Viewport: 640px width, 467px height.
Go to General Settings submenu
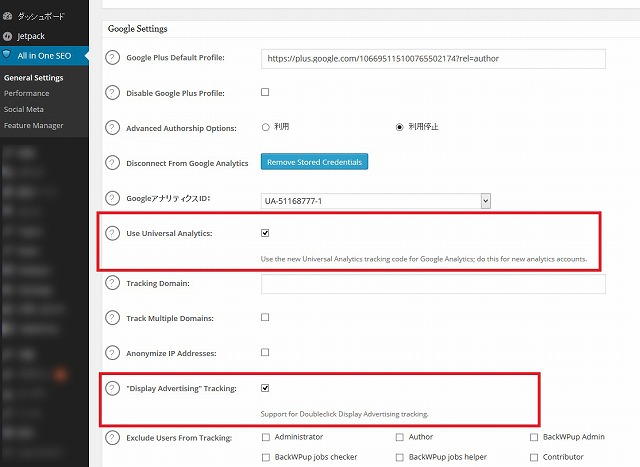pos(33,78)
